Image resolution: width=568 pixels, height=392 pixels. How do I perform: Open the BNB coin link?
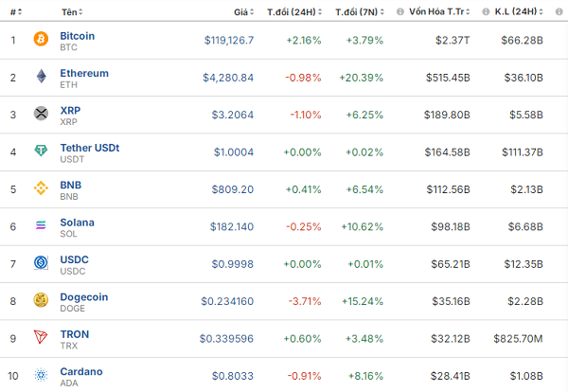[x=71, y=186]
